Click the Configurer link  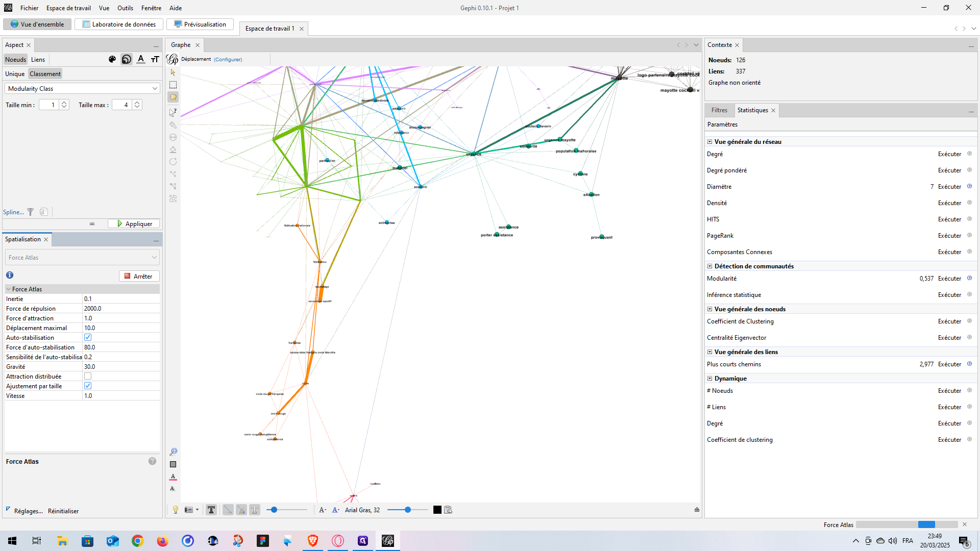228,59
